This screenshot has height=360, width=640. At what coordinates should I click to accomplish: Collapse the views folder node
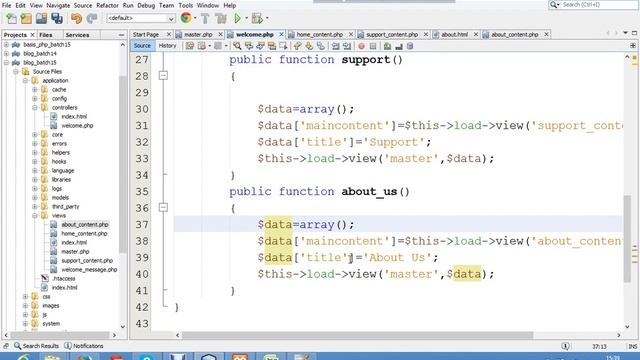[35, 216]
